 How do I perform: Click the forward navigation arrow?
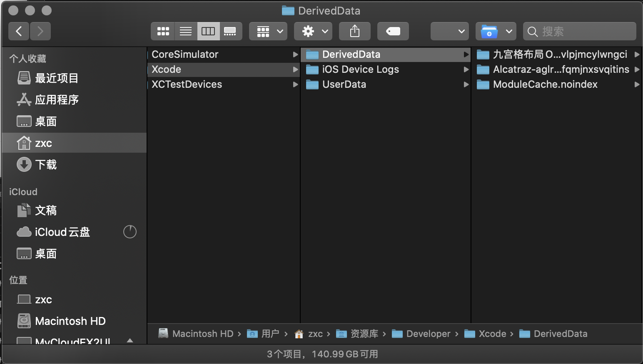point(40,31)
